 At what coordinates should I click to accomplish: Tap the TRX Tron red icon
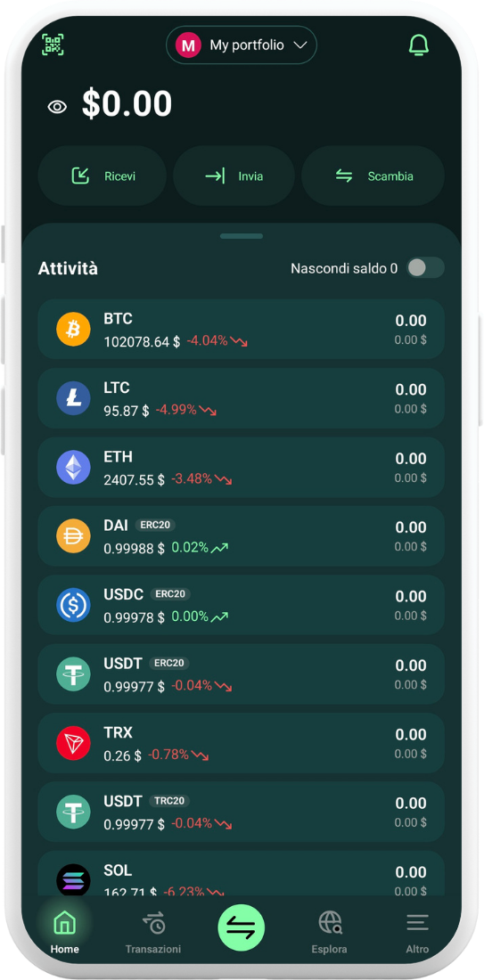point(74,743)
